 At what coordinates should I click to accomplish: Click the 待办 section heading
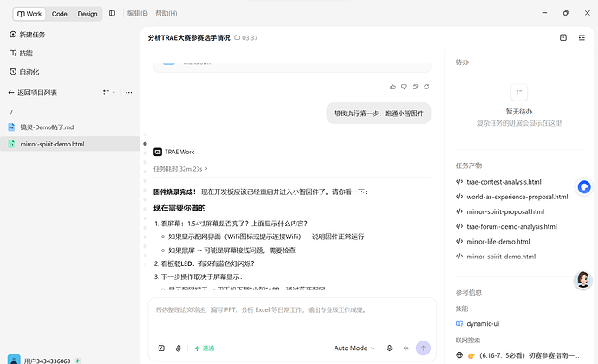pos(462,62)
